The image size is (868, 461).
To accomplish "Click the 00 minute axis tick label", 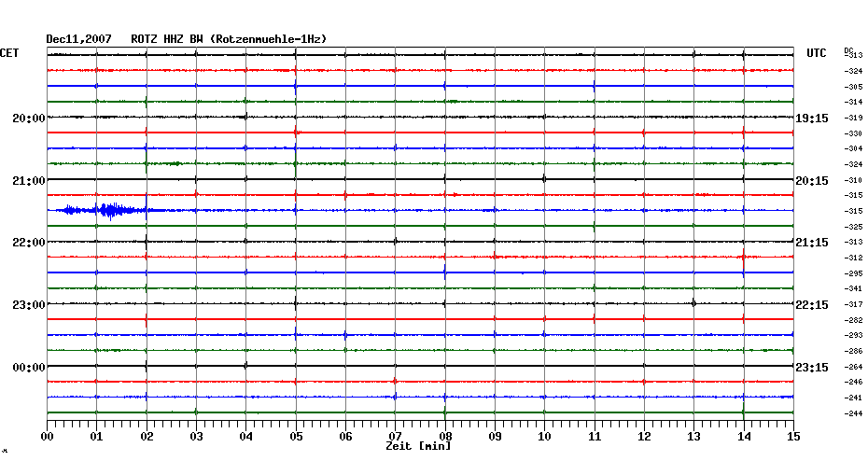I will pos(47,437).
